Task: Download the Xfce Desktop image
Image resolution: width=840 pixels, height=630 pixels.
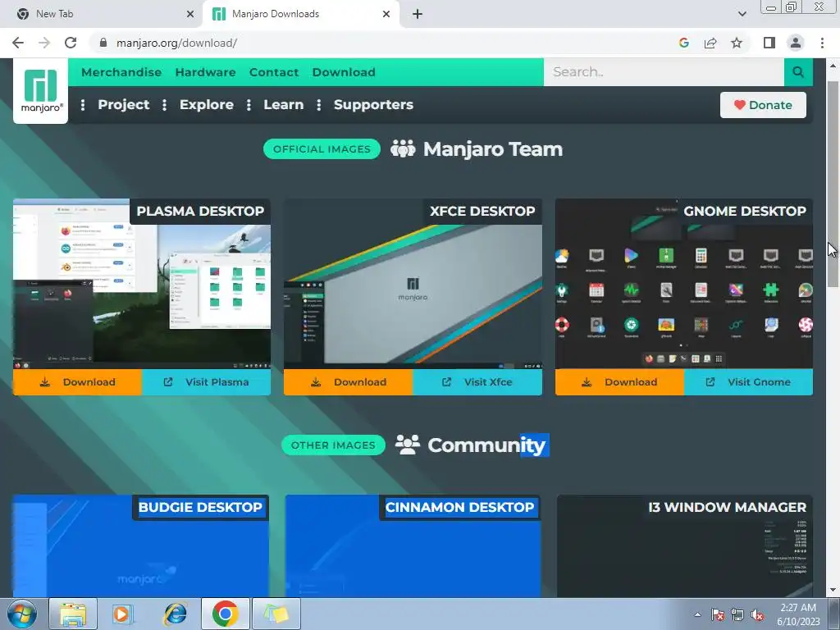Action: [348, 382]
